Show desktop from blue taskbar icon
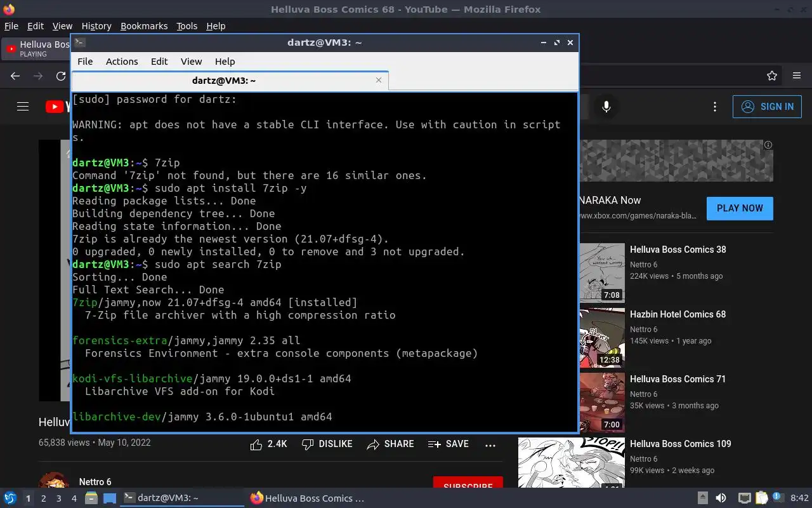The image size is (812, 508). click(x=109, y=498)
